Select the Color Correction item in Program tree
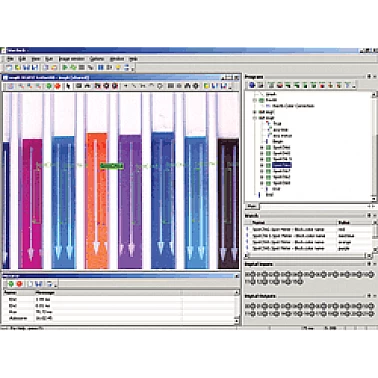The image size is (378, 378). pyautogui.click(x=293, y=106)
